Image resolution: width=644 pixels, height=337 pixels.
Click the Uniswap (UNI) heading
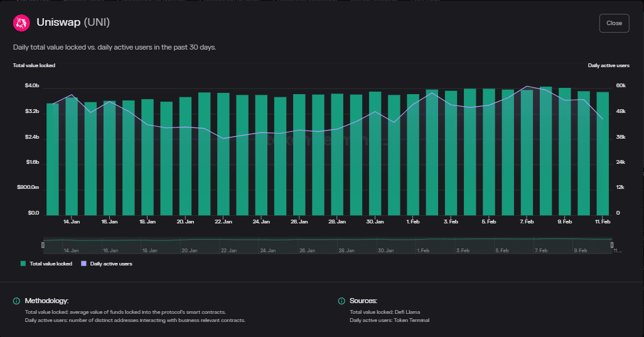73,22
